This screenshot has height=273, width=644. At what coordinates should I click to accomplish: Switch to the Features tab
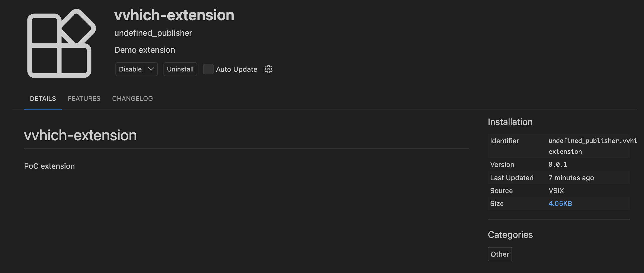click(x=84, y=98)
